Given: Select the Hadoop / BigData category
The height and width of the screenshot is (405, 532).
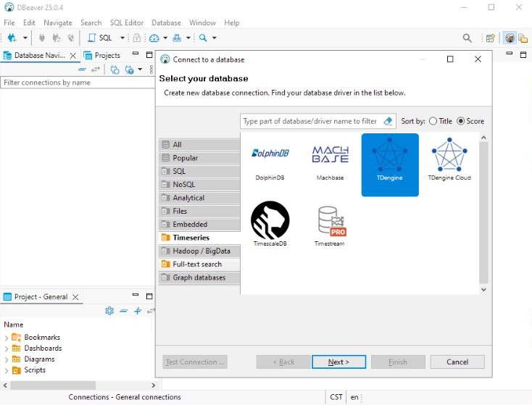Looking at the screenshot, I should click(x=199, y=251).
